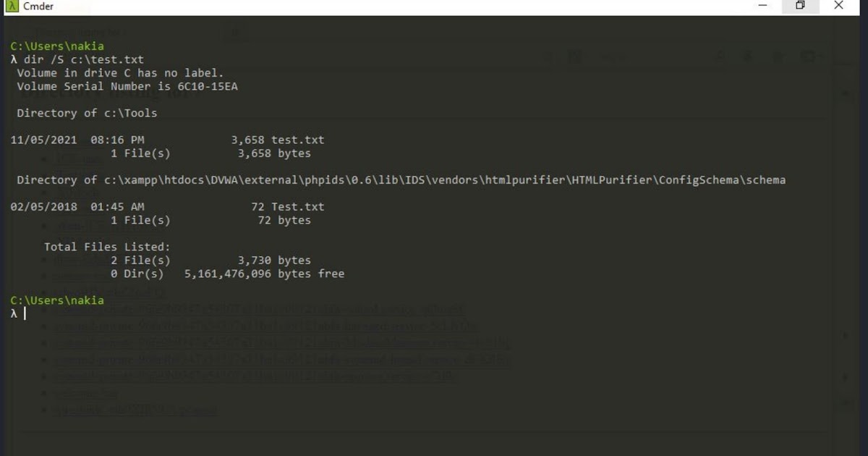The width and height of the screenshot is (868, 456).
Task: Place cursor at the blinking command prompt
Action: (25, 313)
